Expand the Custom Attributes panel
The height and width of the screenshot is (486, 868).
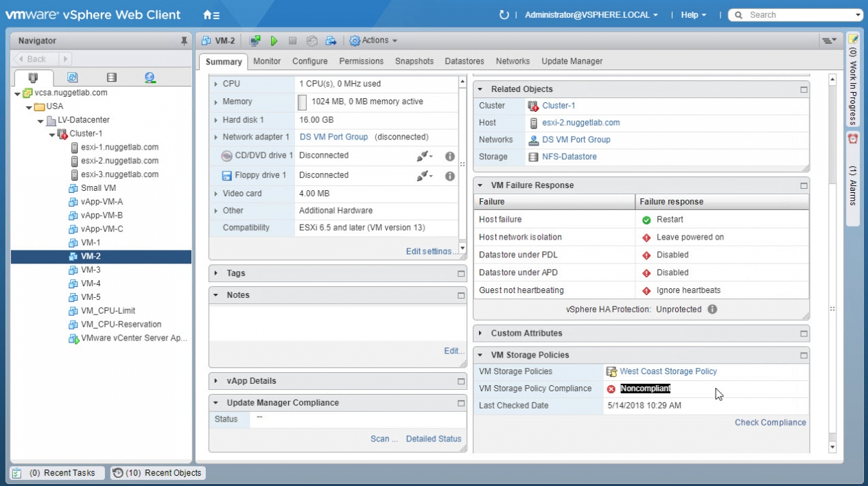pos(480,334)
